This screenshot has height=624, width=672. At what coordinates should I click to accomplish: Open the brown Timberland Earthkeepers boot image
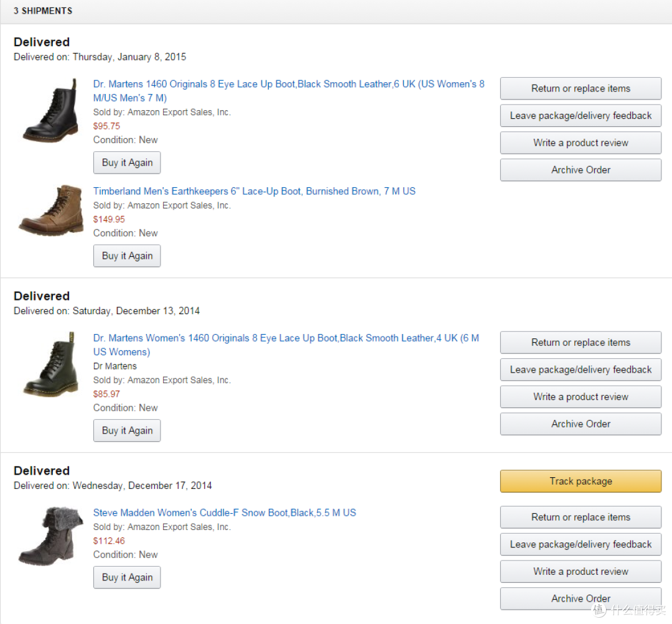(51, 210)
